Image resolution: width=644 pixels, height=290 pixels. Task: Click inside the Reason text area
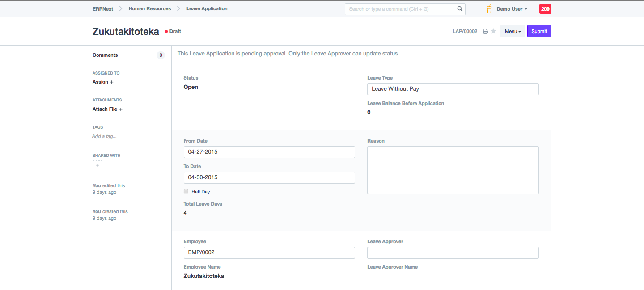[x=453, y=170]
